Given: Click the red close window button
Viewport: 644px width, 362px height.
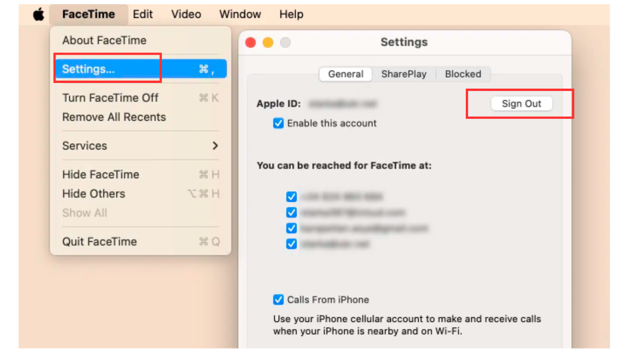Looking at the screenshot, I should point(251,42).
